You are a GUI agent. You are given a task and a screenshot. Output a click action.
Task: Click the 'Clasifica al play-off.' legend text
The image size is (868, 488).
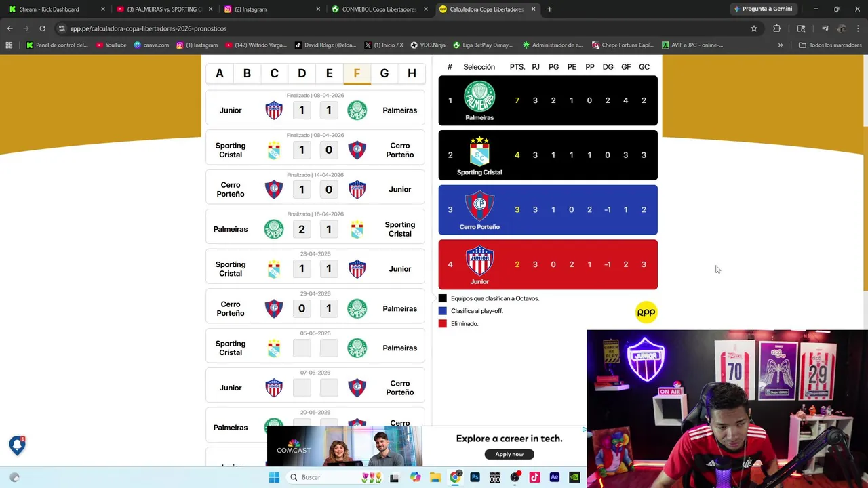477,311
